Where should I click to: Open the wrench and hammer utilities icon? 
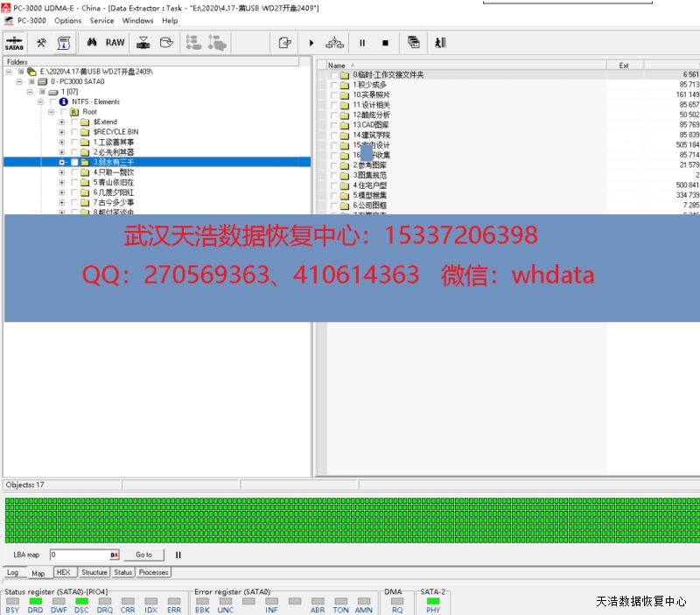40,42
